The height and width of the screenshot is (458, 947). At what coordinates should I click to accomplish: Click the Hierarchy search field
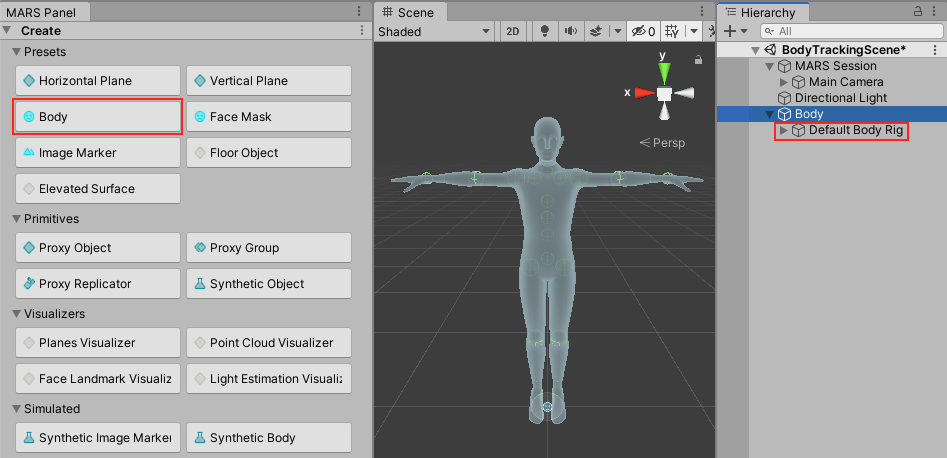[x=850, y=31]
